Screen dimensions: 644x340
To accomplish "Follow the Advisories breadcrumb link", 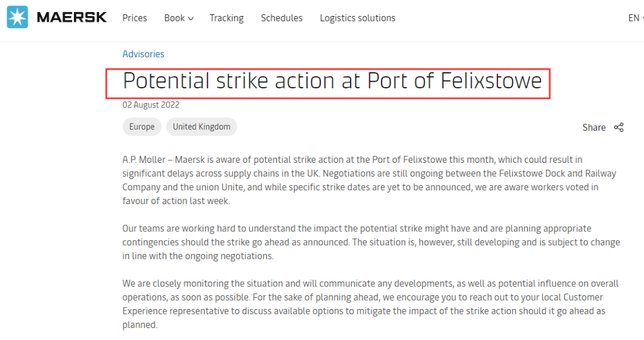I will [143, 54].
